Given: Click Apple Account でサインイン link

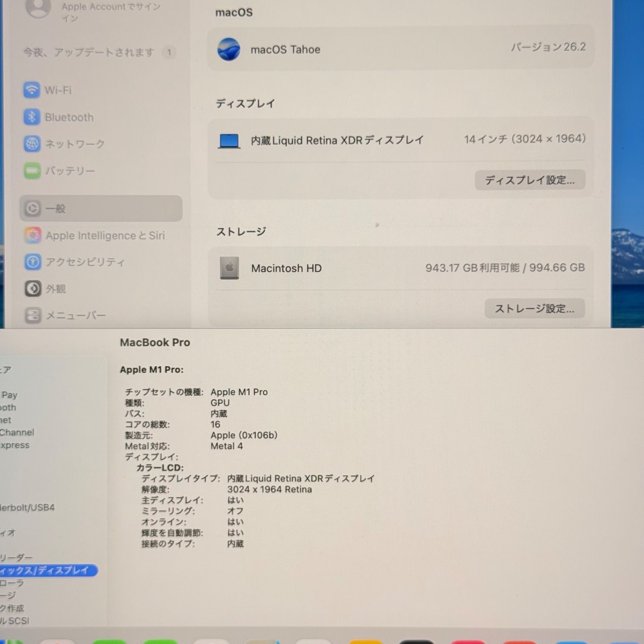Looking at the screenshot, I should [111, 12].
